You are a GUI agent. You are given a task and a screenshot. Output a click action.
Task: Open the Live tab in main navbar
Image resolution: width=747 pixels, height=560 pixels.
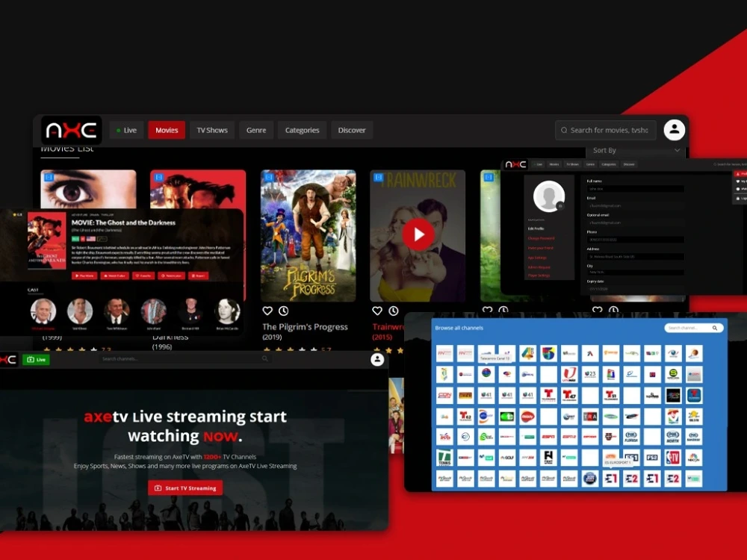(x=127, y=130)
